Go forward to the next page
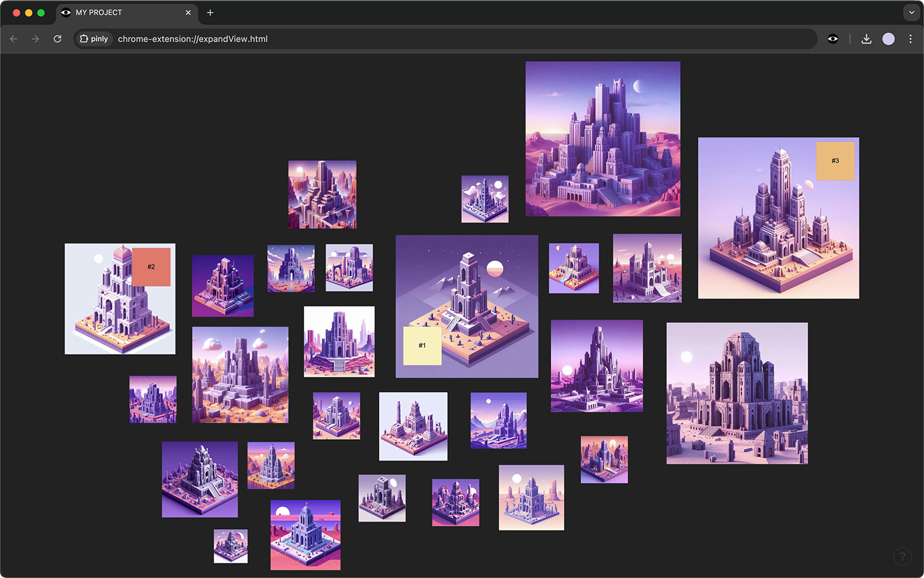This screenshot has height=578, width=924. click(35, 39)
